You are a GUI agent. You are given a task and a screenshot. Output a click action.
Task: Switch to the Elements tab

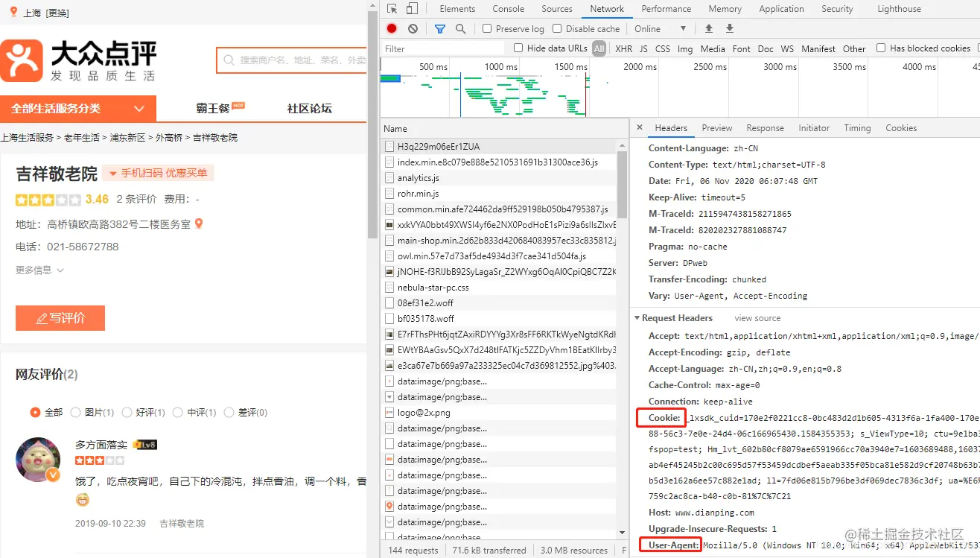coord(457,9)
